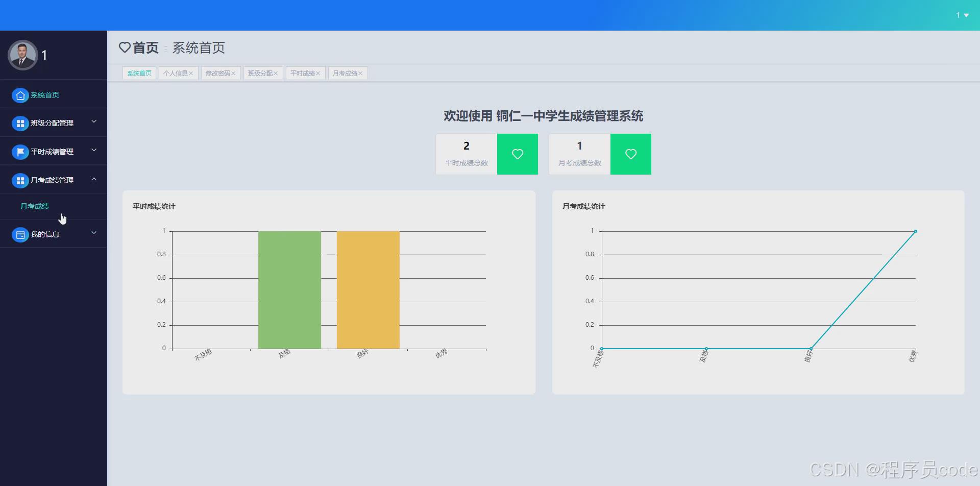This screenshot has width=980, height=486.
Task: Collapse the 月考成绩管理 sidebar menu
Action: coord(93,179)
